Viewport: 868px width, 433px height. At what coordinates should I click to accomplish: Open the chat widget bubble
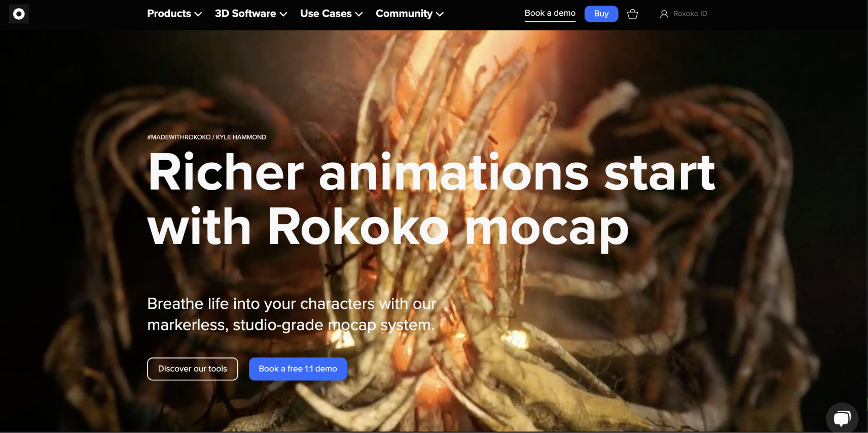coord(842,418)
